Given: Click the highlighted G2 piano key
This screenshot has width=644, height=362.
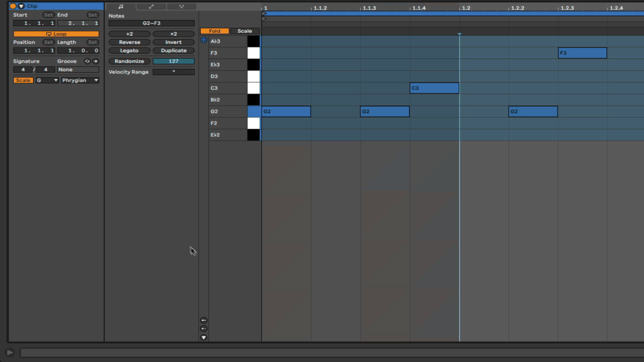Looking at the screenshot, I should [254, 112].
